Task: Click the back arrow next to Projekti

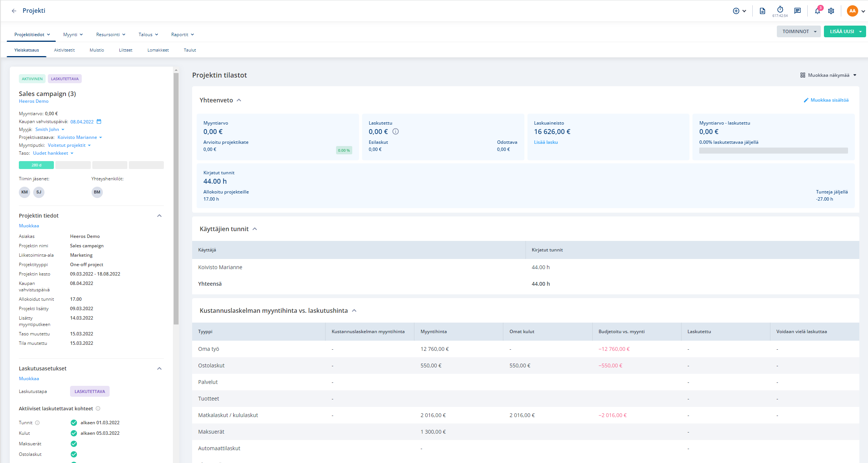Action: click(14, 11)
